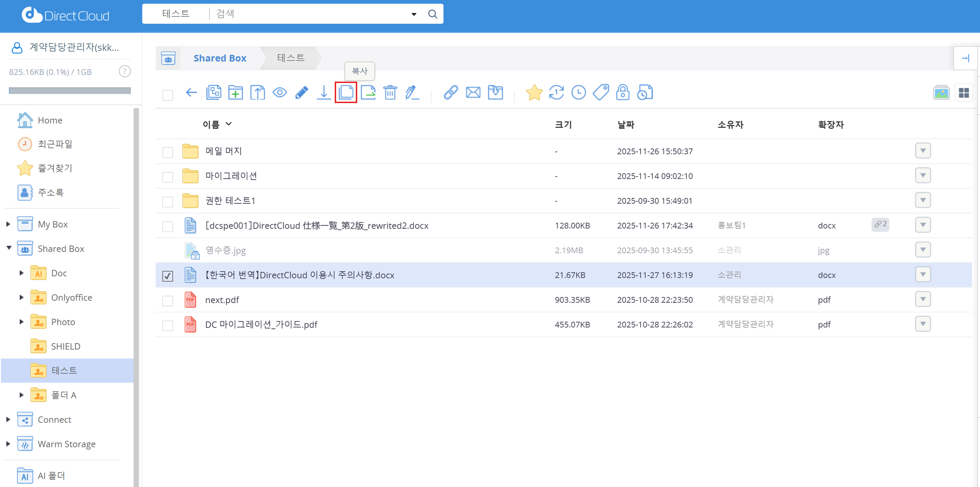Viewport: 980px width, 487px height.
Task: Click the download arrow toolbar icon
Action: (324, 92)
